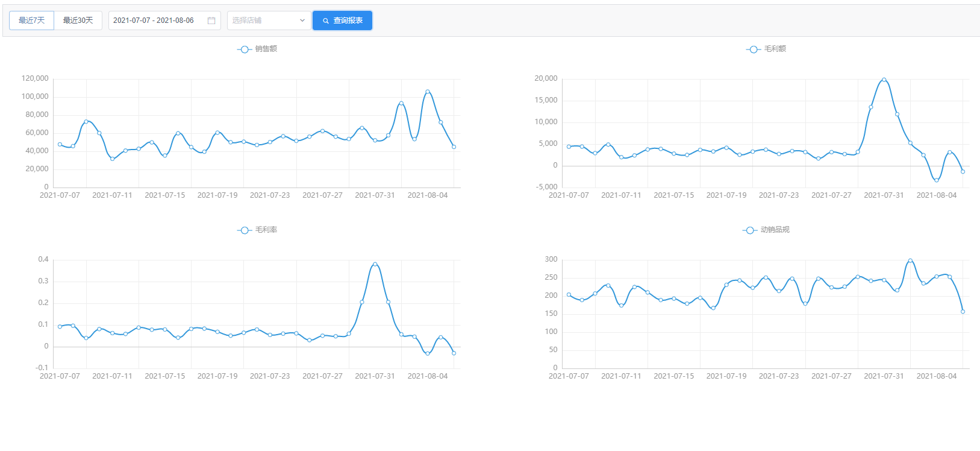Click the last data point of 动销品规 chart
The height and width of the screenshot is (451, 980).
tap(963, 312)
